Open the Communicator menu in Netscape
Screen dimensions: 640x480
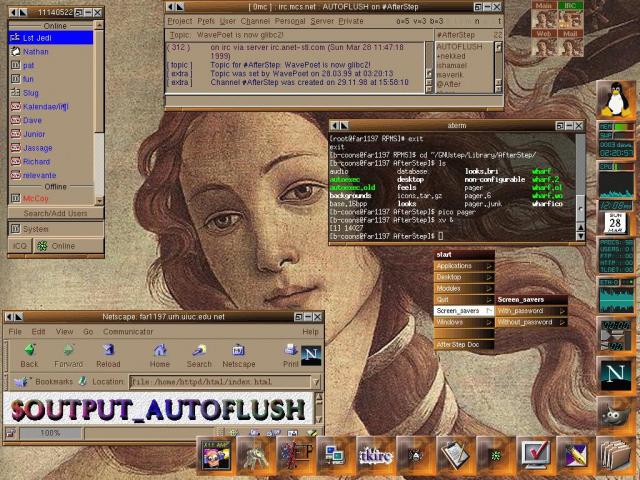tap(128, 331)
